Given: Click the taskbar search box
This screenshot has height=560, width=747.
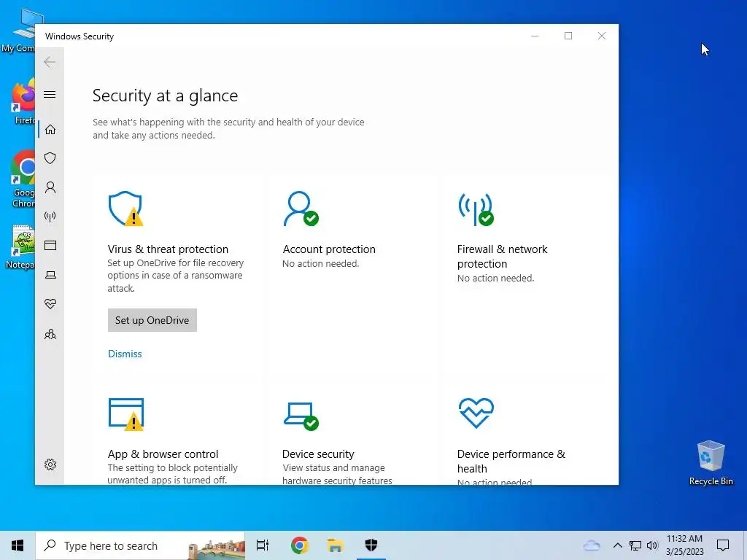Looking at the screenshot, I should (141, 545).
